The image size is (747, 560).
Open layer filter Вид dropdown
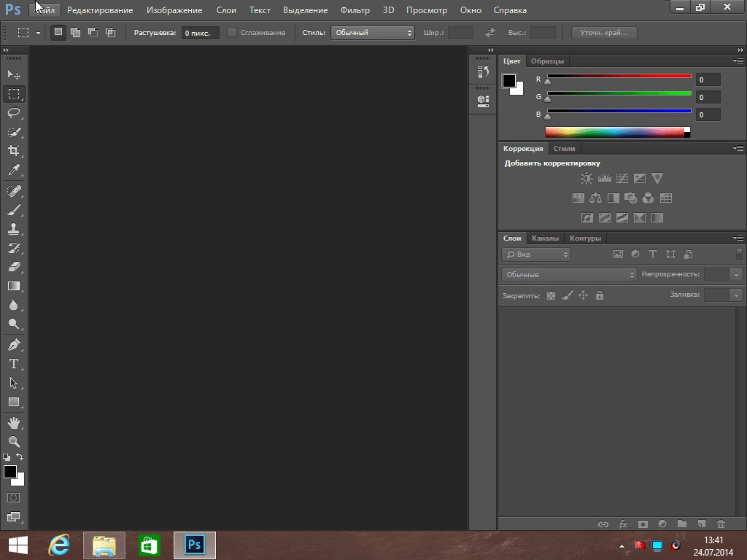point(536,254)
